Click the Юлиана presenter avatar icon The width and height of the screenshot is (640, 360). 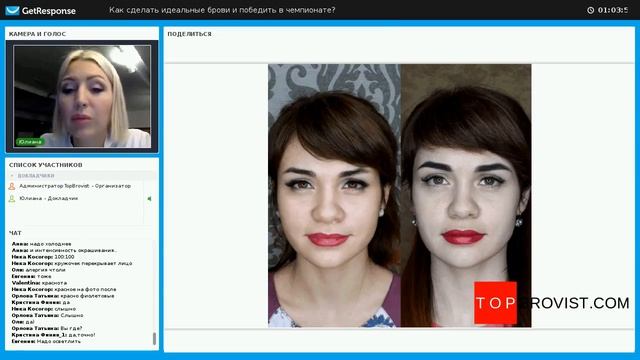point(12,198)
